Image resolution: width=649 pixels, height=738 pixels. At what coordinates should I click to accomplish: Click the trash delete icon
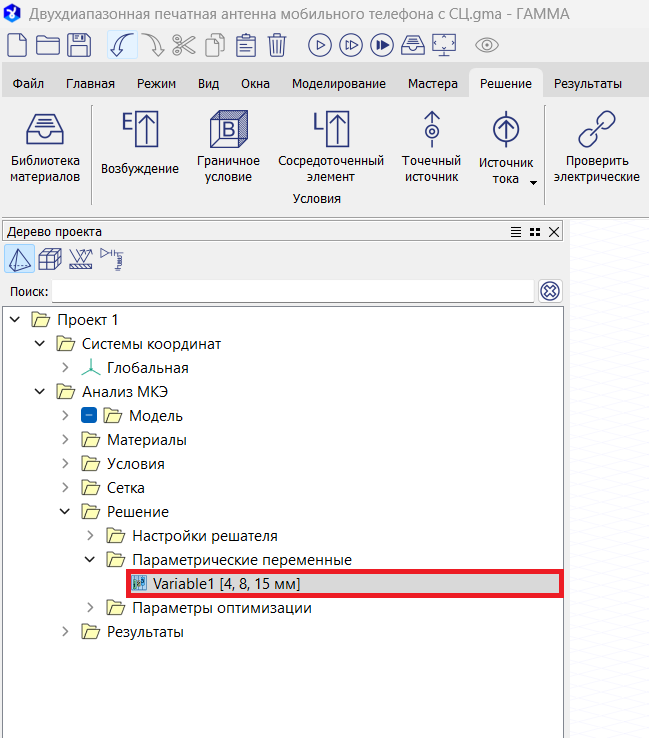[277, 45]
